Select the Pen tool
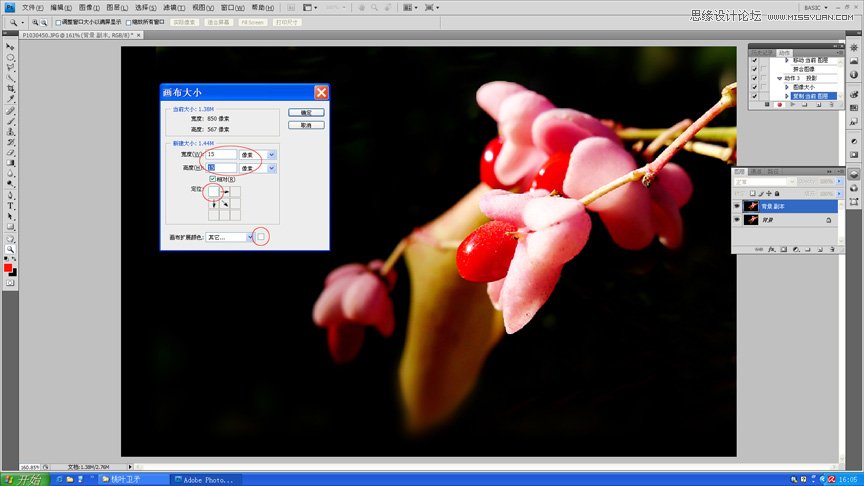Viewport: 864px width, 486px height. [10, 195]
